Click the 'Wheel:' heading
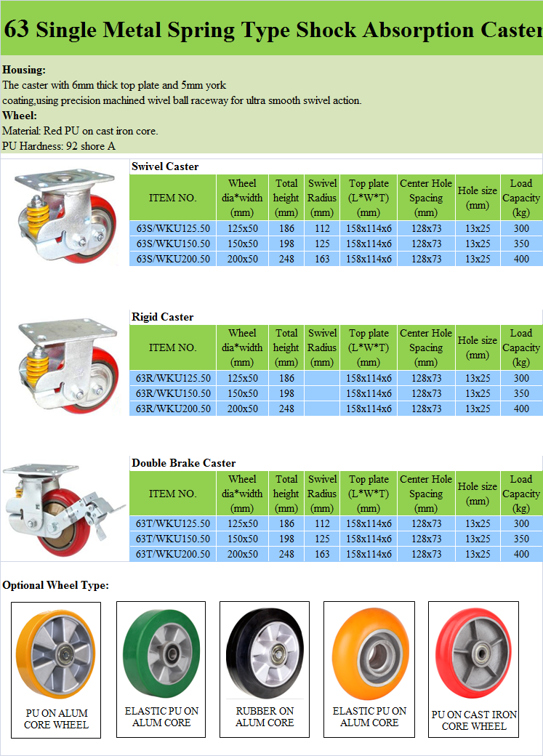Viewport: 543px width, 756px height. (x=20, y=116)
